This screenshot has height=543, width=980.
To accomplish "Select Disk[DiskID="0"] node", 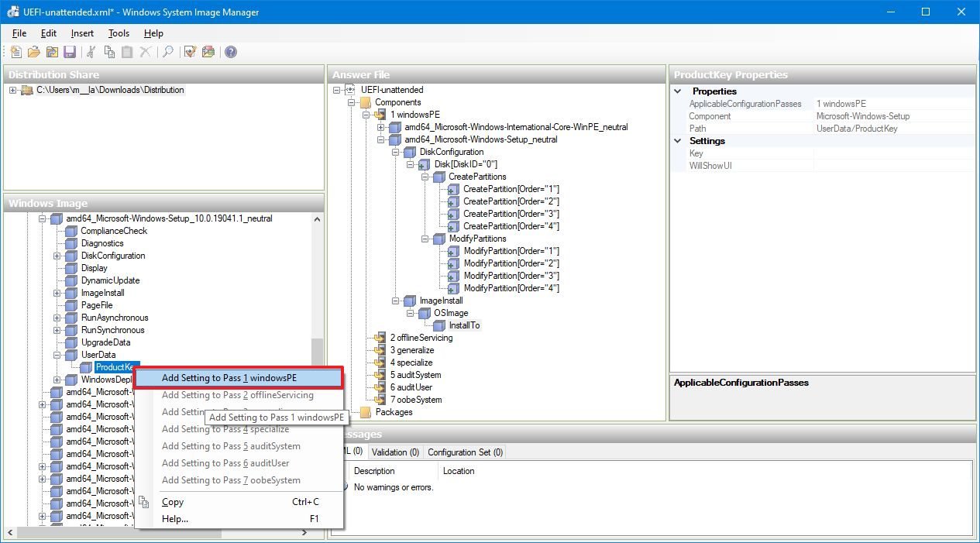I will [x=466, y=164].
